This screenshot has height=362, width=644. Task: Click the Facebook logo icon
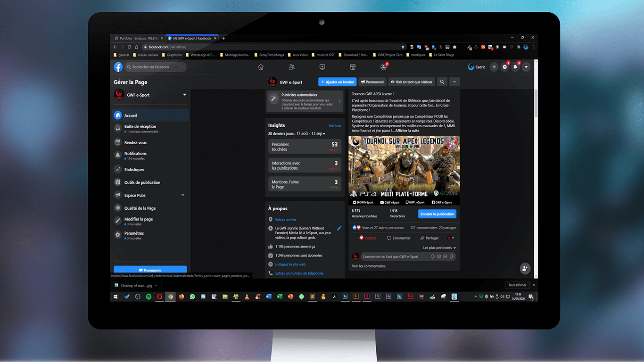[x=118, y=67]
